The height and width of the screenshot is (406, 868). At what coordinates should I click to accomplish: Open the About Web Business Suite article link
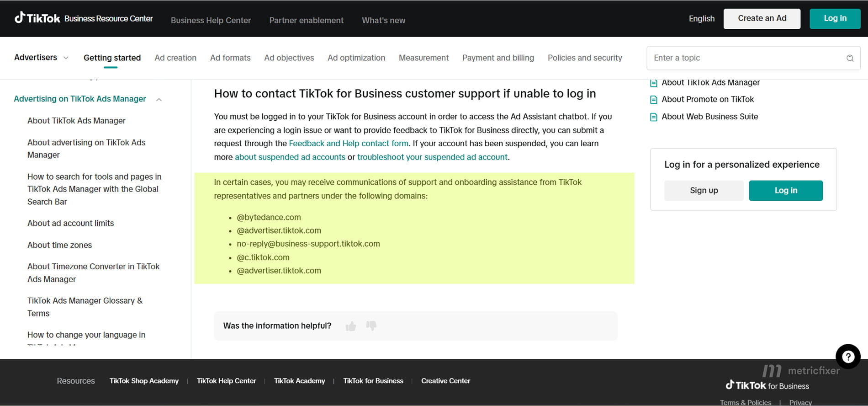click(x=709, y=117)
